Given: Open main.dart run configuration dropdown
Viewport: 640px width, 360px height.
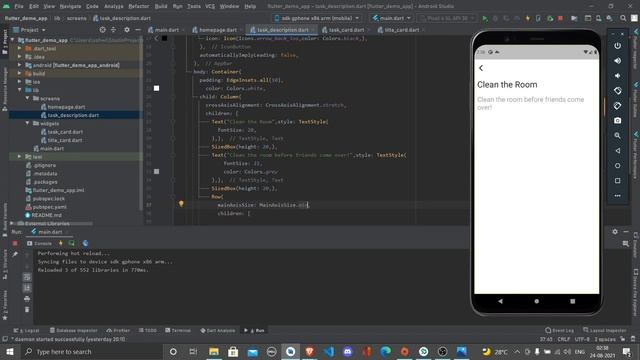Looking at the screenshot, I should click(391, 18).
